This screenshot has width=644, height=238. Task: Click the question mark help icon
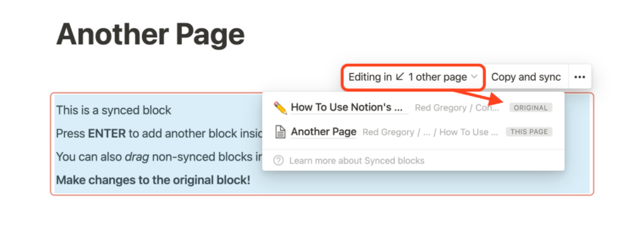click(x=279, y=160)
